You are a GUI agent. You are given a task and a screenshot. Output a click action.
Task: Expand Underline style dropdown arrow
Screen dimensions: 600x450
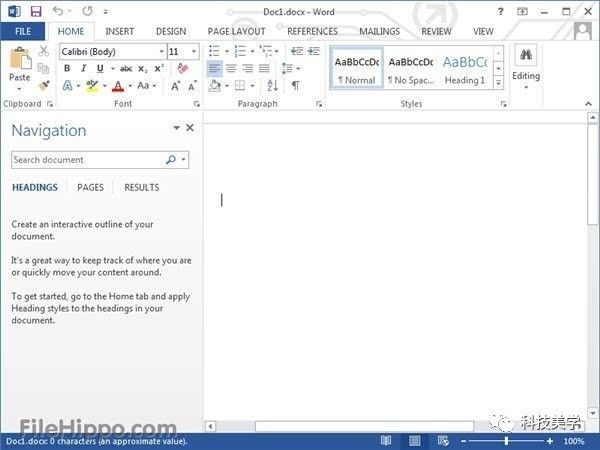113,69
